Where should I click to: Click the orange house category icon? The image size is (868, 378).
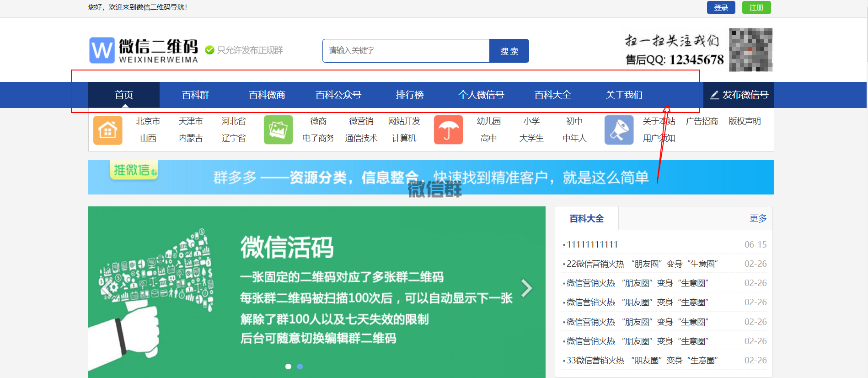(x=107, y=130)
